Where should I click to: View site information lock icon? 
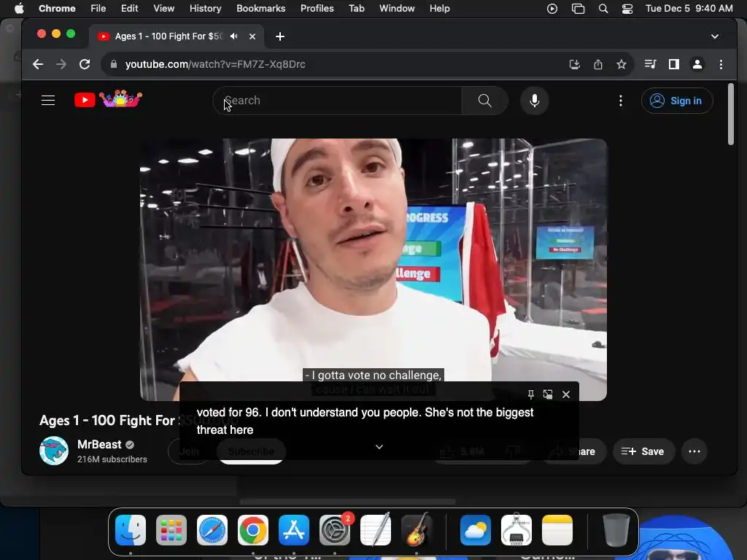pos(113,64)
